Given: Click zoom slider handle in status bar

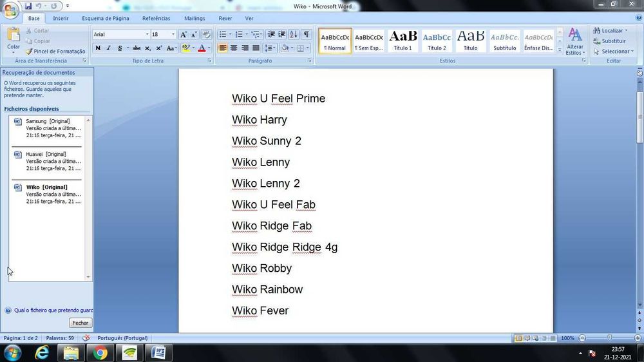Looking at the screenshot, I should [609, 338].
